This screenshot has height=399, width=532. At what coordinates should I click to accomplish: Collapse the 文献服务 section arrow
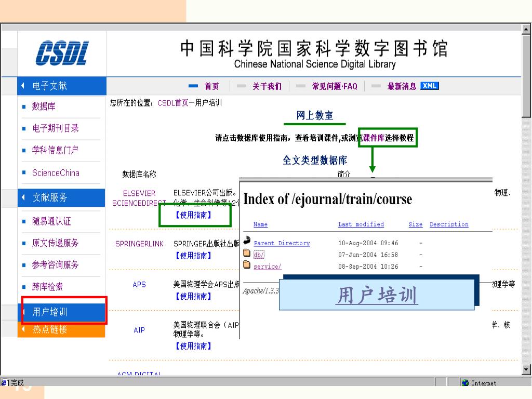click(23, 197)
